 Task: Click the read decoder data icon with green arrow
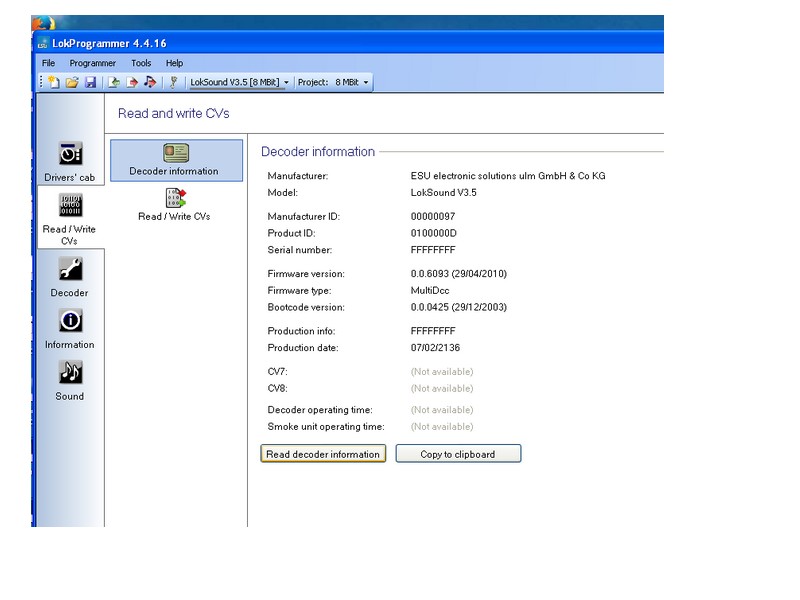click(x=114, y=82)
